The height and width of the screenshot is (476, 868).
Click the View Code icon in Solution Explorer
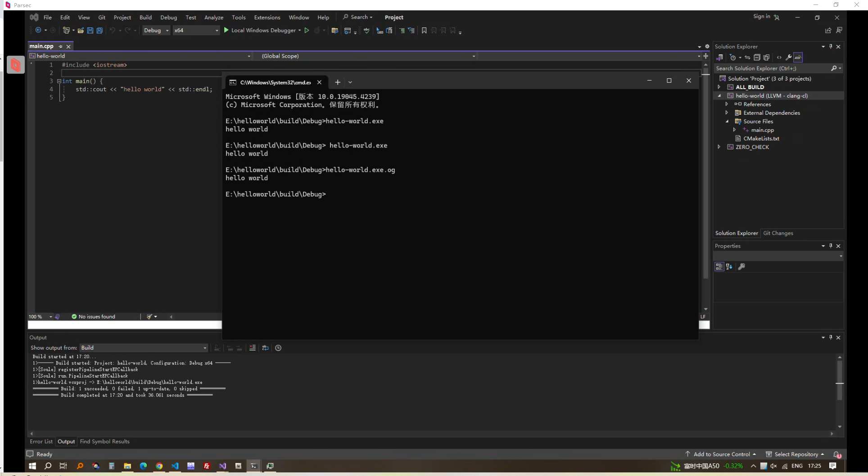pyautogui.click(x=779, y=57)
